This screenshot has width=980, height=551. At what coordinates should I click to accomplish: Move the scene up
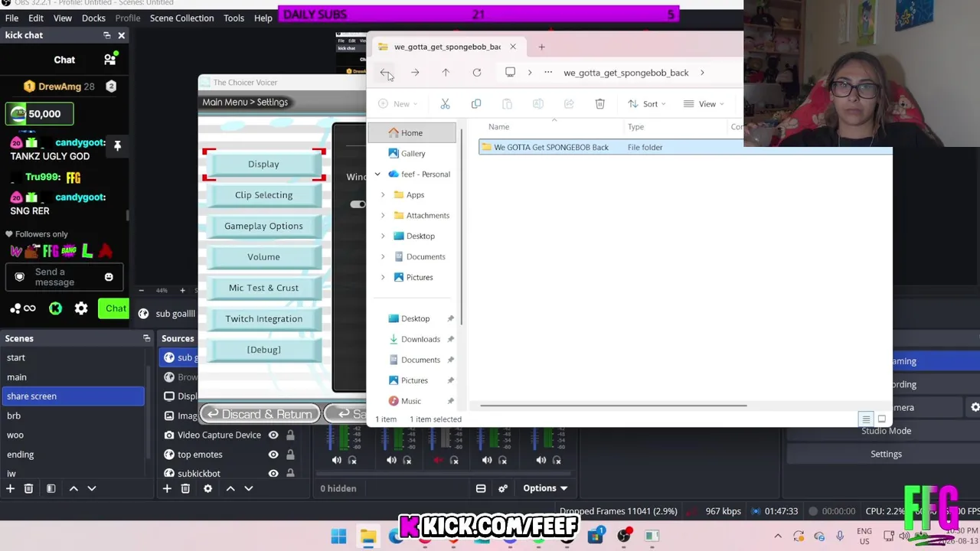(x=73, y=488)
